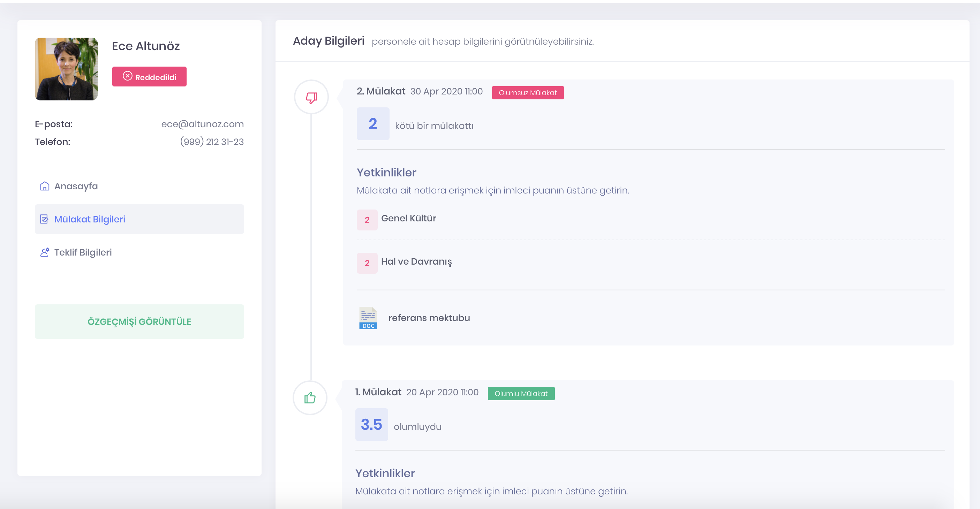
Task: Click the Hal ve Davranış score badge
Action: tap(367, 263)
